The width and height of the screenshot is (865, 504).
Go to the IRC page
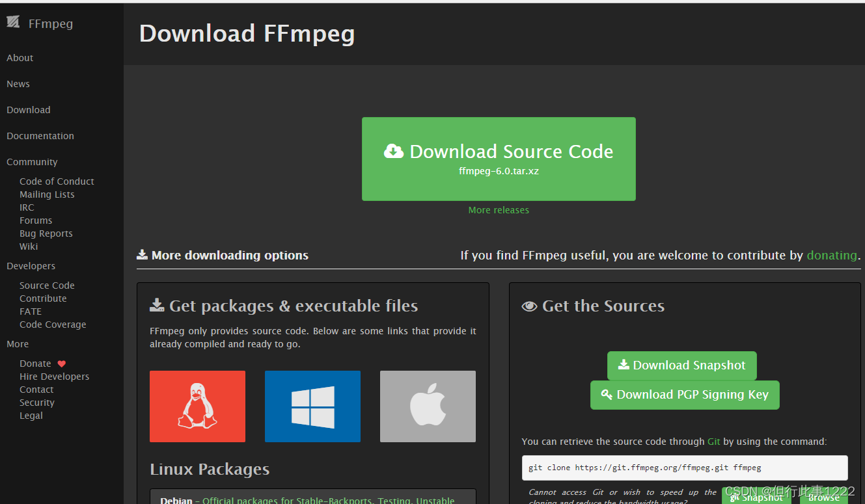27,207
